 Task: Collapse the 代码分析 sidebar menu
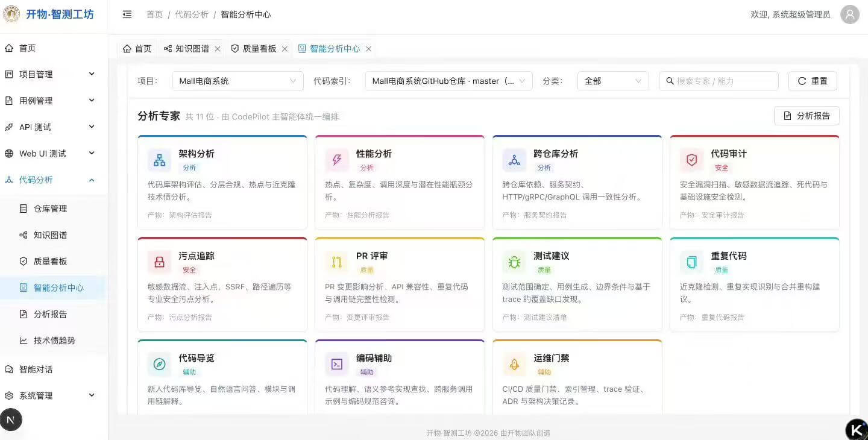point(54,180)
